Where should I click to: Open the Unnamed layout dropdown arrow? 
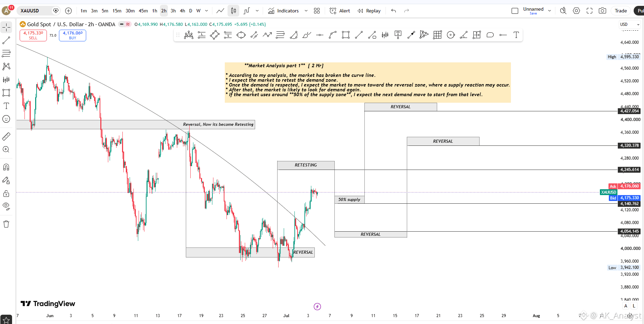(550, 11)
